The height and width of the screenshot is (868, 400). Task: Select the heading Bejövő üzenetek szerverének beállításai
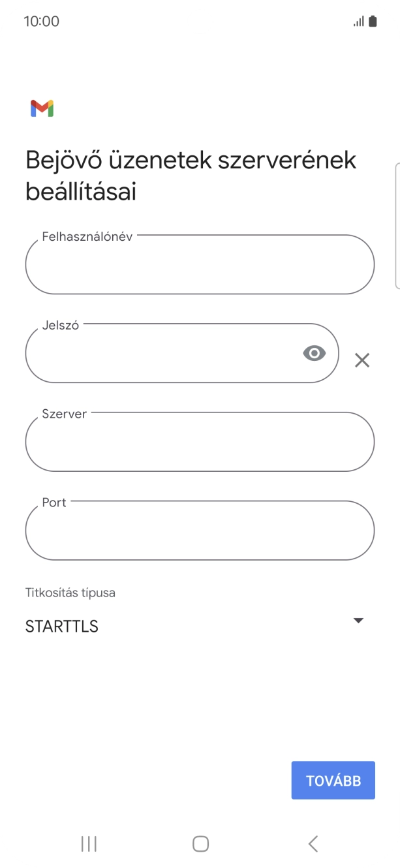190,175
